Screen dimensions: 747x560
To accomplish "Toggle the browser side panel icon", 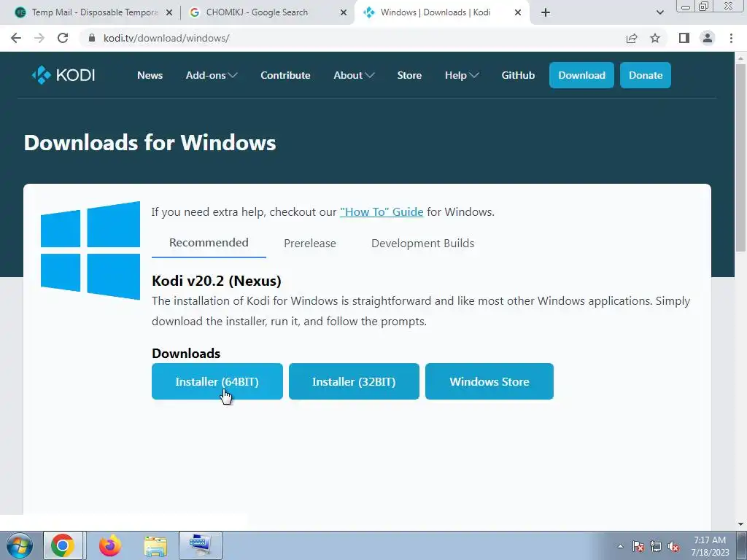I will 684,38.
